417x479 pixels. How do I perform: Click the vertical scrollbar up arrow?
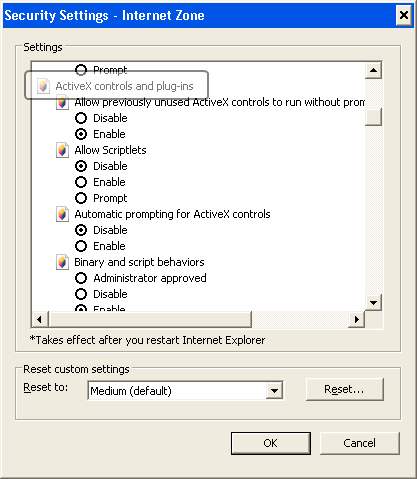click(373, 70)
